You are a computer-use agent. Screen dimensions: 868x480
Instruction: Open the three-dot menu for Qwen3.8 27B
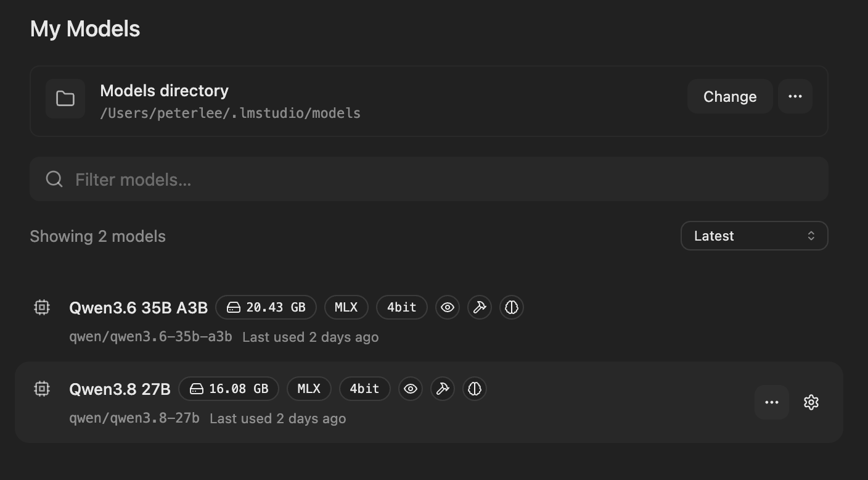(772, 402)
